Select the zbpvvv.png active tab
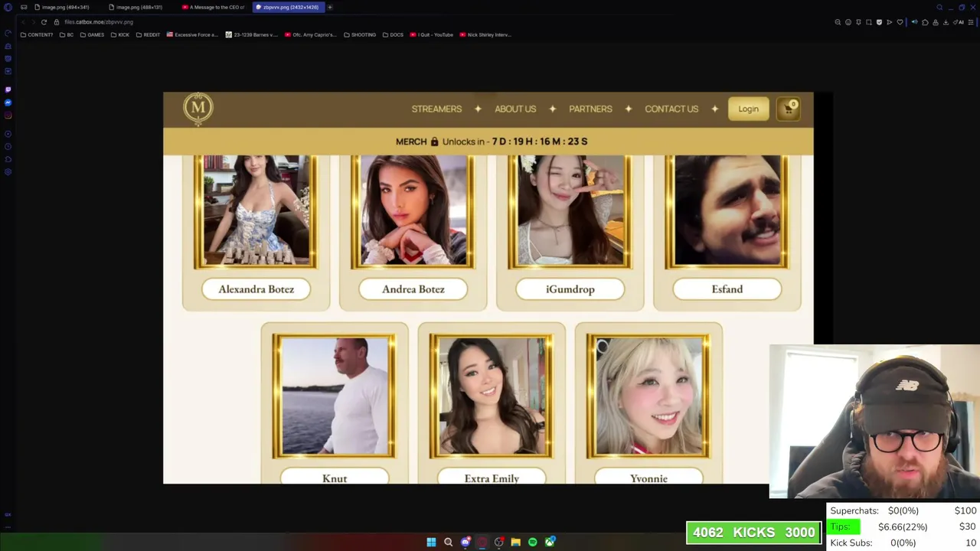Screen dimensions: 980x551 tap(289, 7)
